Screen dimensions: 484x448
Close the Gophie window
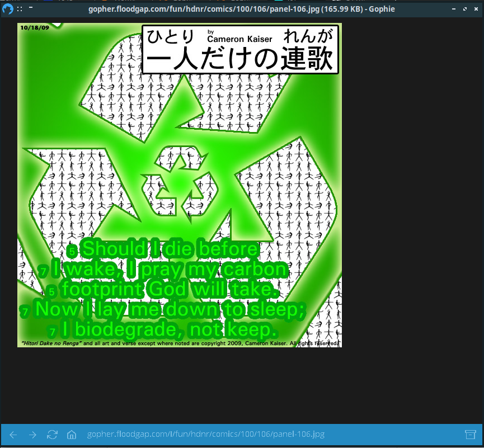pyautogui.click(x=476, y=9)
